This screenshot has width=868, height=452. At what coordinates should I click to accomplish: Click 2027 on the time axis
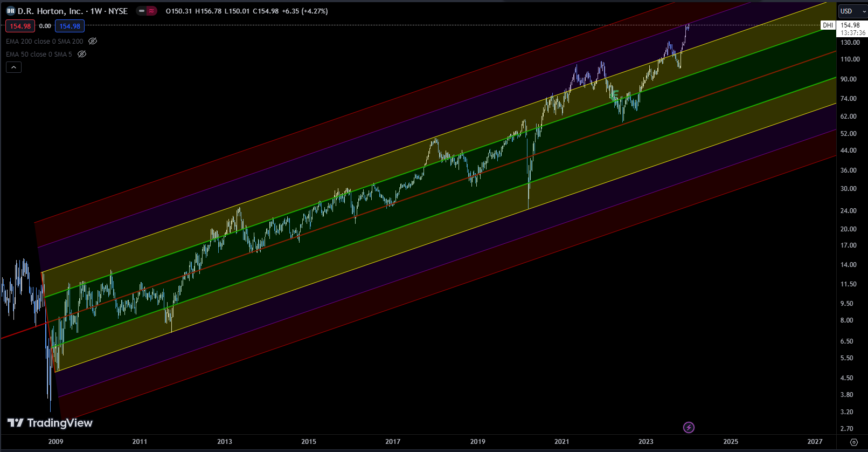tap(815, 442)
